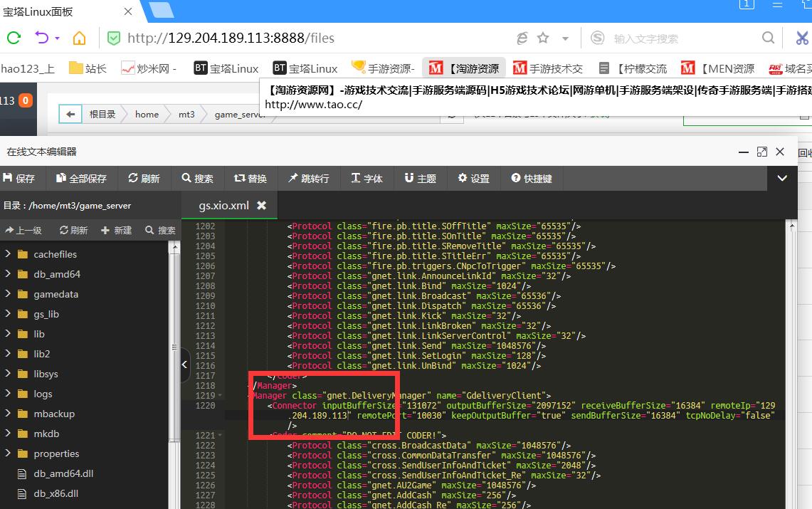Open Jump to line tool
Viewport: 812px width, 509px height.
pyautogui.click(x=308, y=178)
